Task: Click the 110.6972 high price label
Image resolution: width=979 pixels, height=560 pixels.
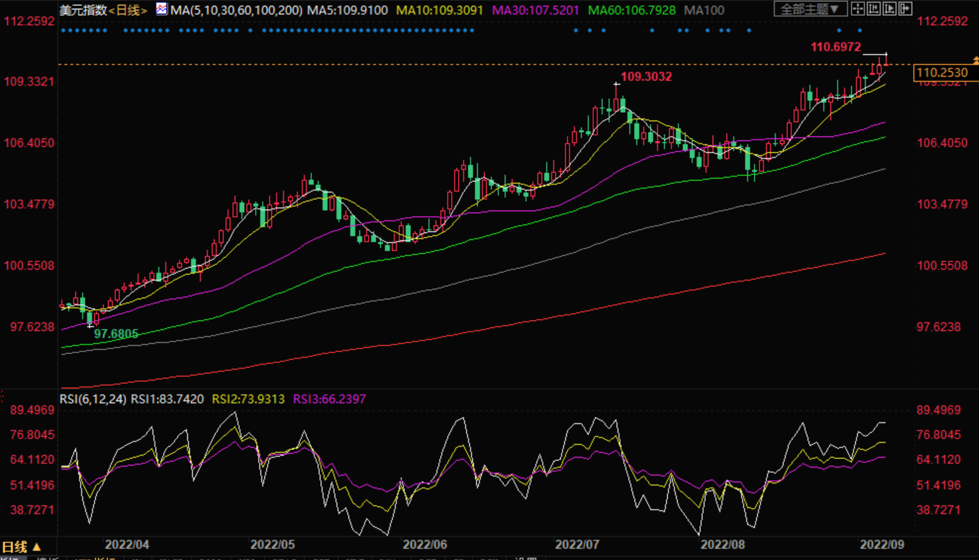Action: 835,47
